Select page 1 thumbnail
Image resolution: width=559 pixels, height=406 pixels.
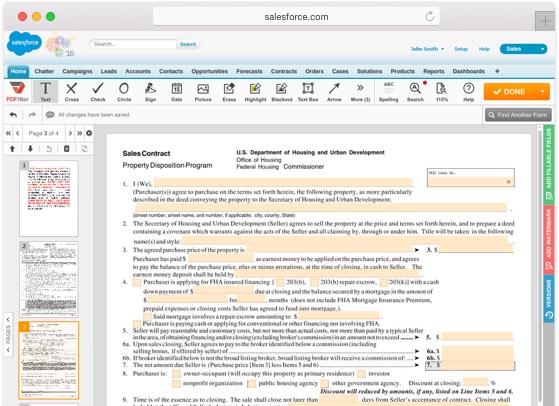point(48,198)
